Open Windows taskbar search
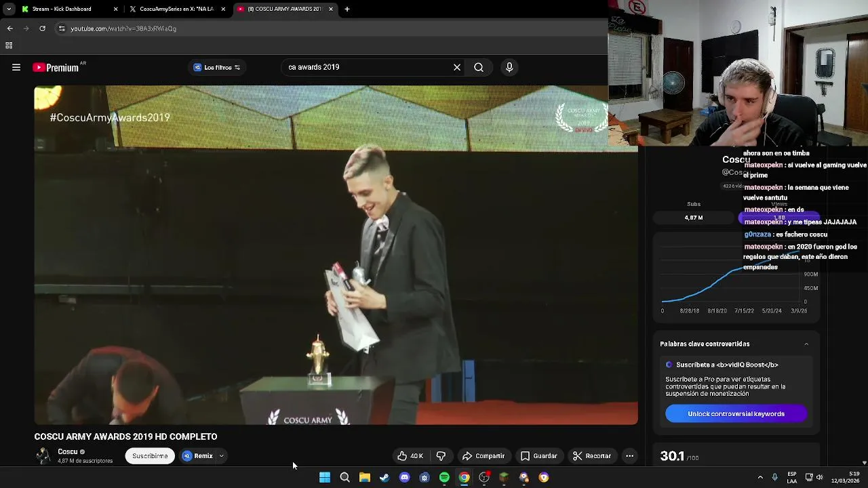The height and width of the screenshot is (488, 868). 344,478
